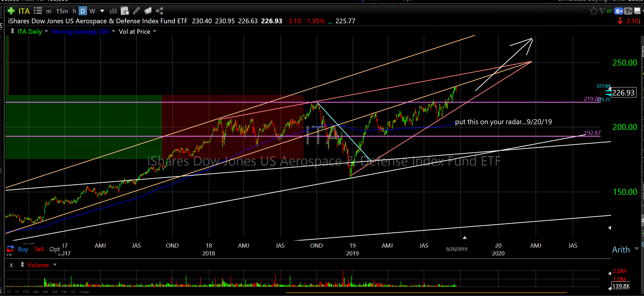Toggle Arith price scale mode

tap(621, 250)
